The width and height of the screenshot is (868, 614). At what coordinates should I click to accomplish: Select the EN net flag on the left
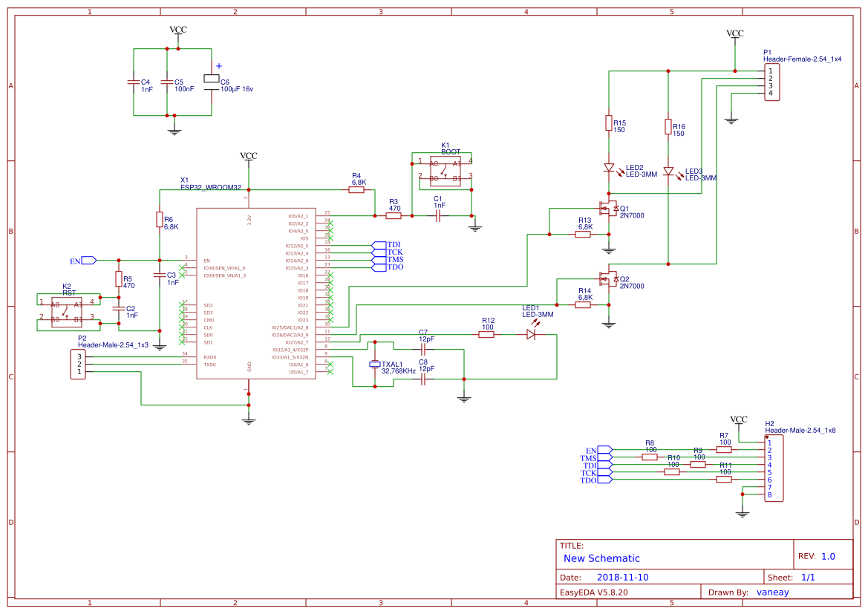pos(84,260)
